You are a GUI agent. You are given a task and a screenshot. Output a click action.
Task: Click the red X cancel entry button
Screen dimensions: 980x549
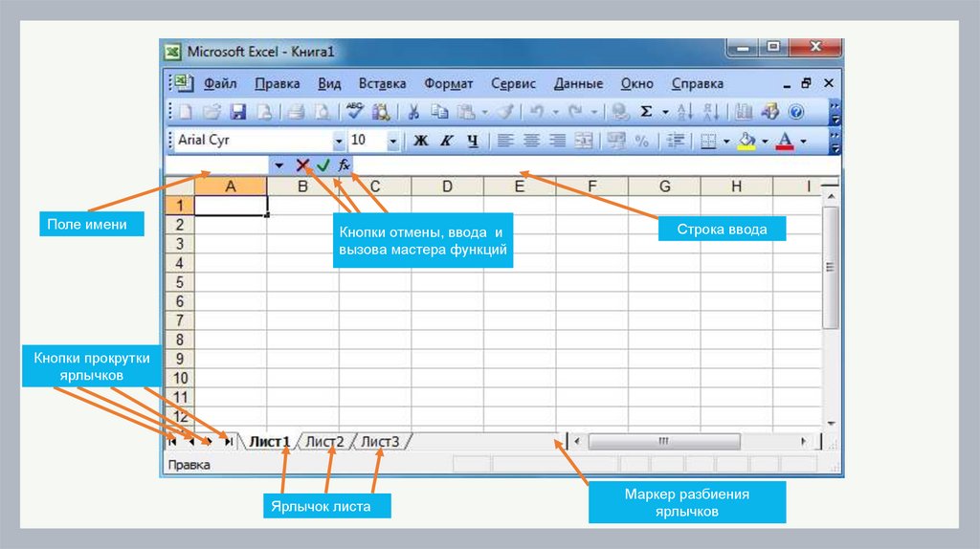[302, 165]
